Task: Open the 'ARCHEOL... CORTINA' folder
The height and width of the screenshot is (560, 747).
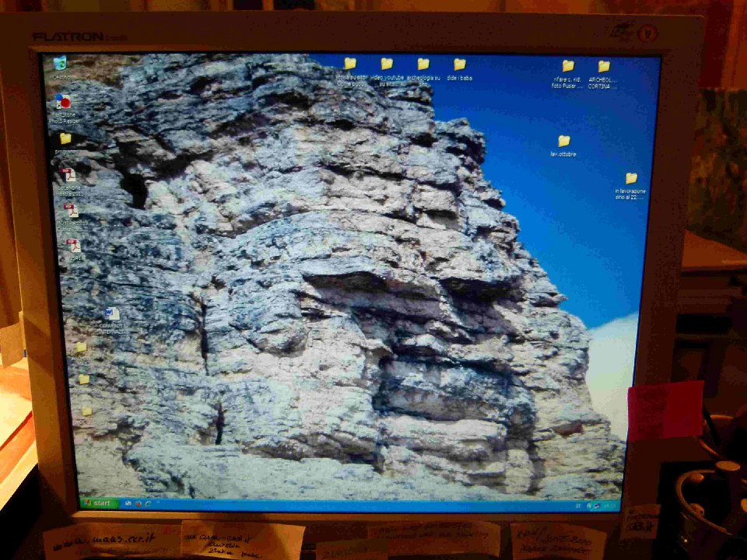Action: [604, 66]
